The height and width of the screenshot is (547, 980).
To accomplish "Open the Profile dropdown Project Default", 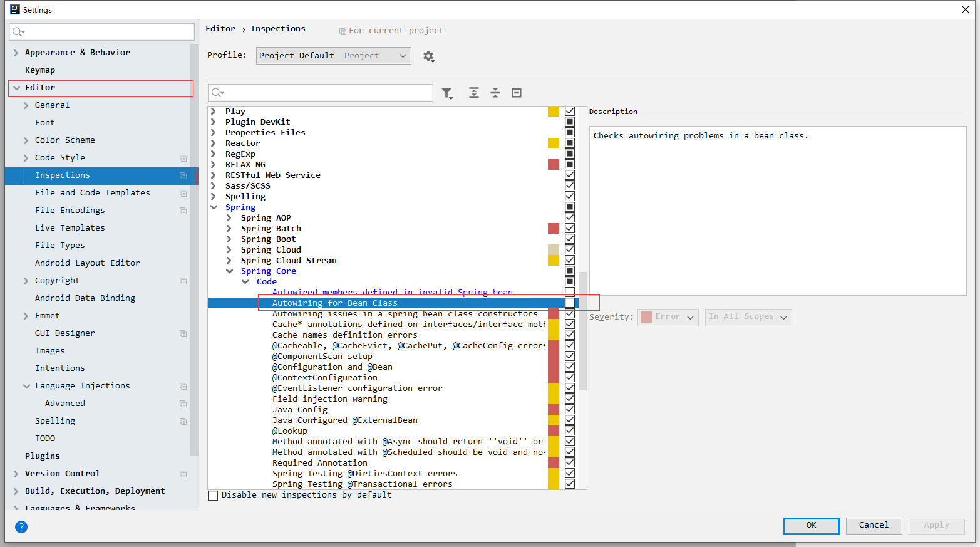I will coord(333,56).
